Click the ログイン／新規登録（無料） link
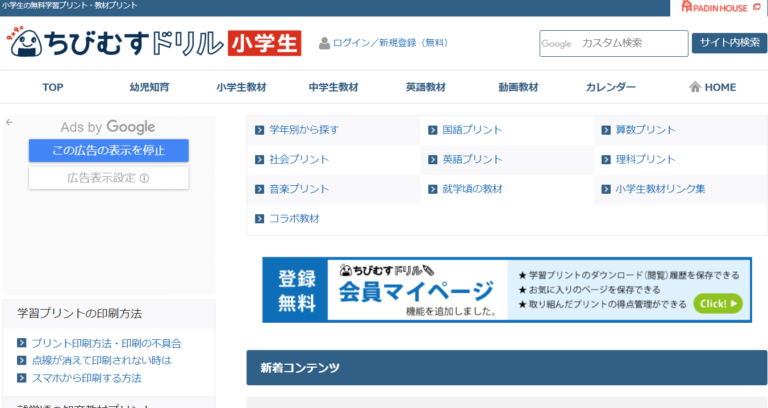 (390, 43)
